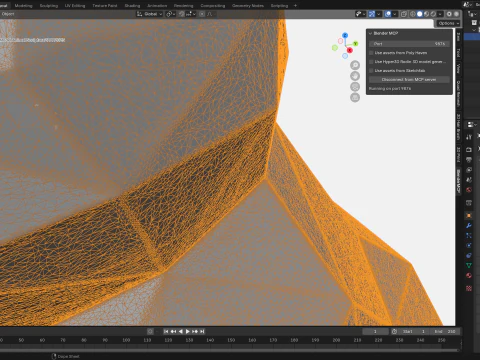Collapse the Blender MCP panel
Viewport: 480px width, 360px height.
(370, 33)
